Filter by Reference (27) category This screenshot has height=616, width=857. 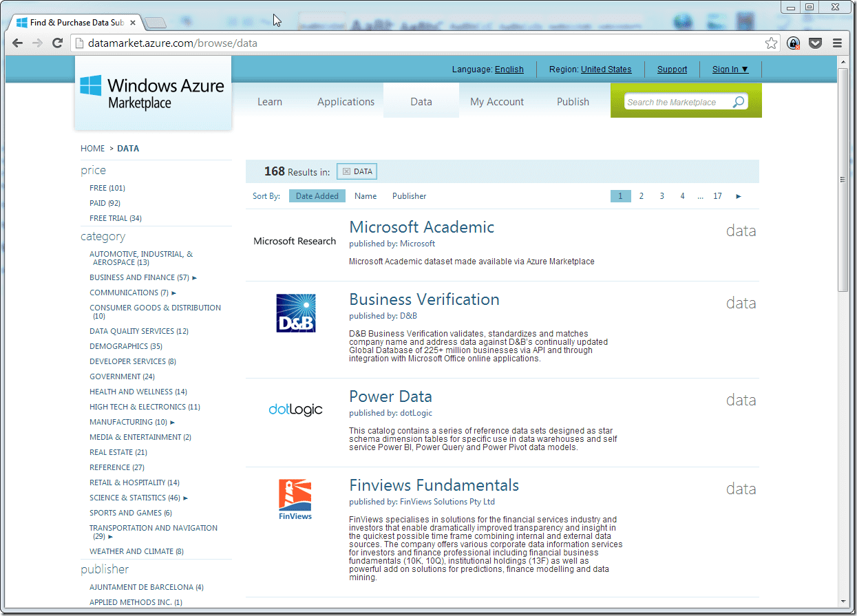click(x=117, y=467)
